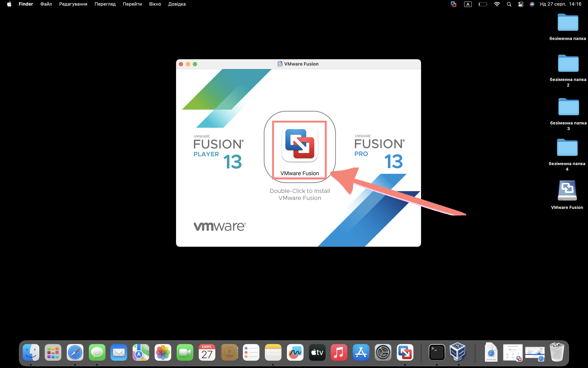Open the Перегляд menu
The height and width of the screenshot is (368, 588).
(x=105, y=4)
